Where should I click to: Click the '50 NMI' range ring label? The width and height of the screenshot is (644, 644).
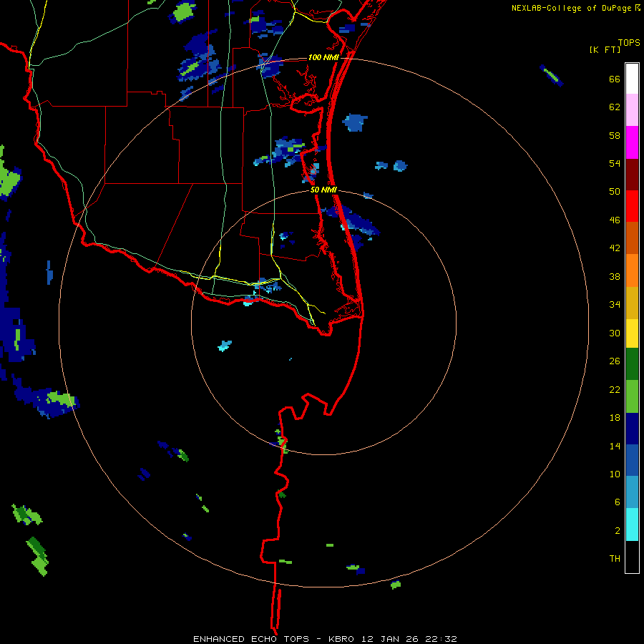click(x=323, y=190)
